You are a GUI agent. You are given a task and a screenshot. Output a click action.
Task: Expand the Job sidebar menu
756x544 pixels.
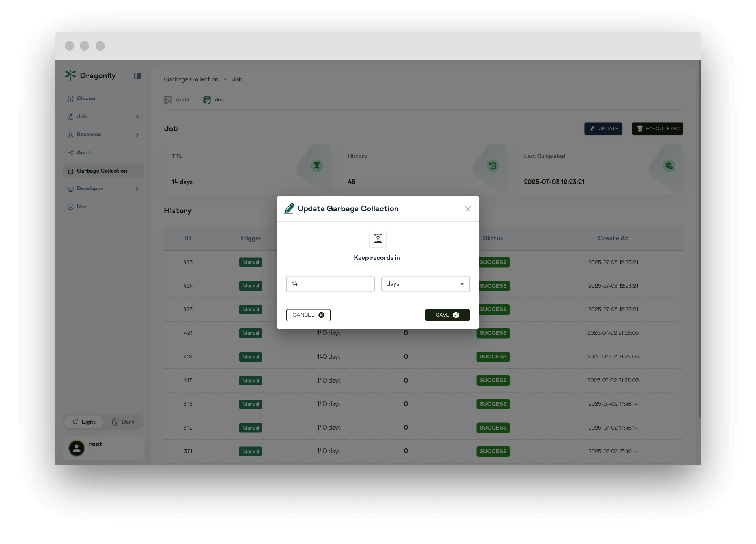pos(103,117)
